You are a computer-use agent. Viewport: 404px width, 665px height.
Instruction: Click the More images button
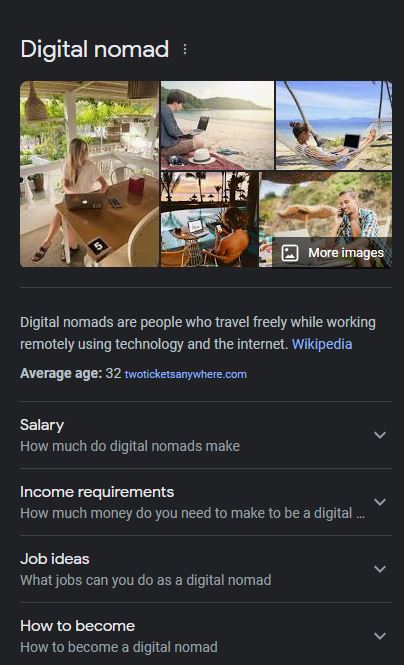(x=332, y=253)
